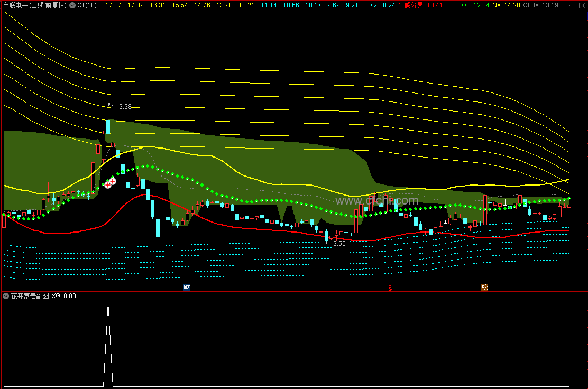Click the header value 17.09
This screenshot has width=588, height=389.
[135, 5]
